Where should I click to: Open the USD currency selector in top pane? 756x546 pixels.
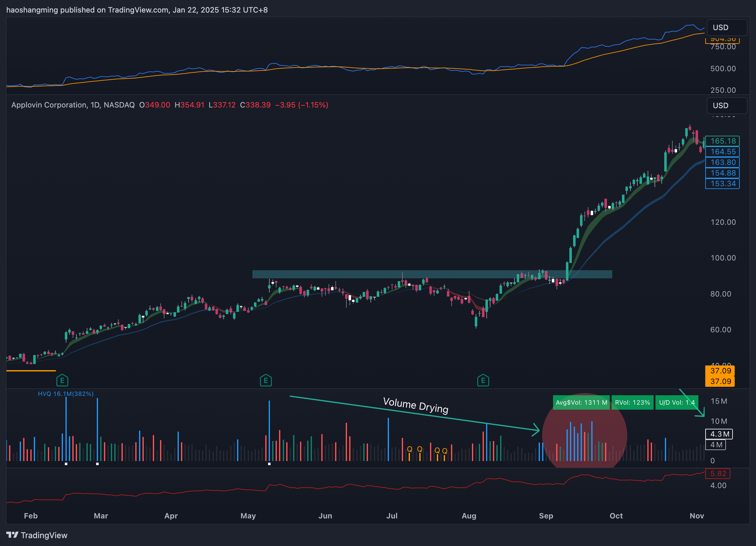pyautogui.click(x=726, y=27)
